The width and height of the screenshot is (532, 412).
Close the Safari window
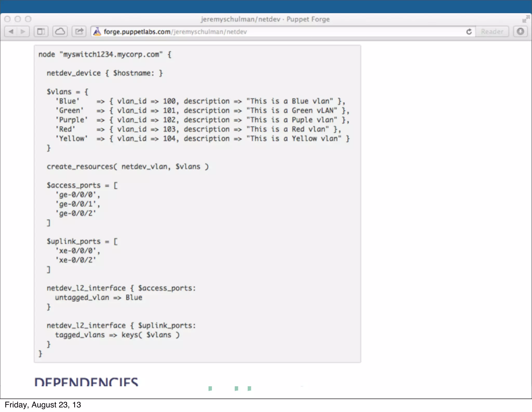tap(8, 19)
